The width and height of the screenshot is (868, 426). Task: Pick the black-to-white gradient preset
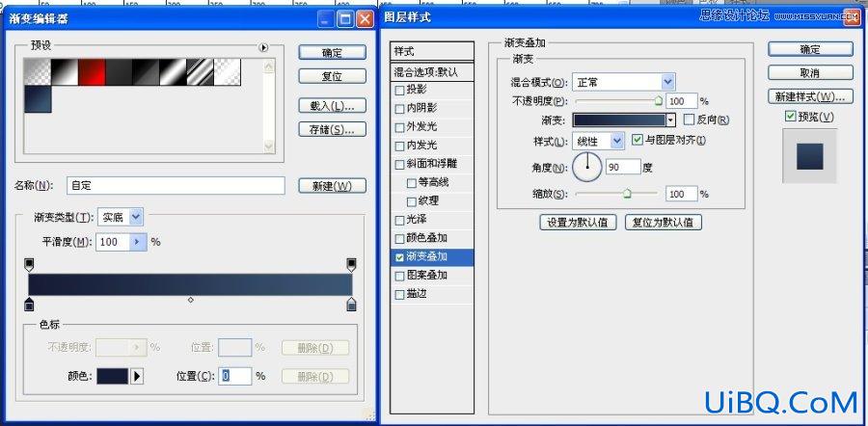coord(65,72)
